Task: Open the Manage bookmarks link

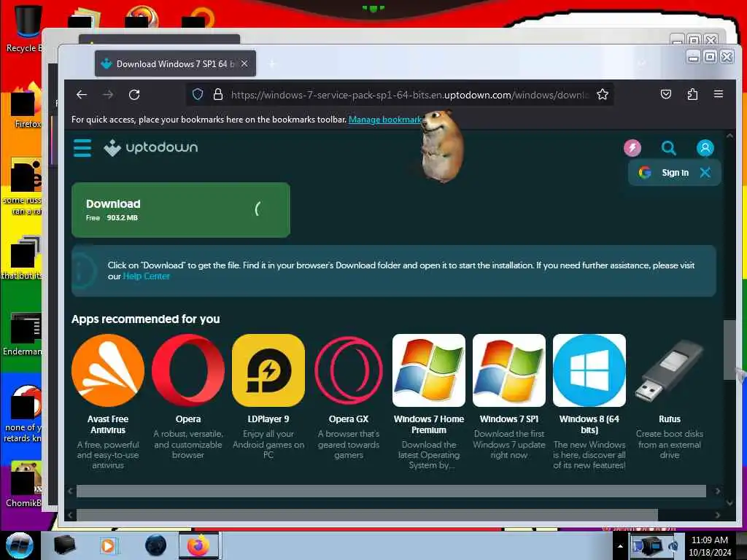Action: pyautogui.click(x=385, y=120)
